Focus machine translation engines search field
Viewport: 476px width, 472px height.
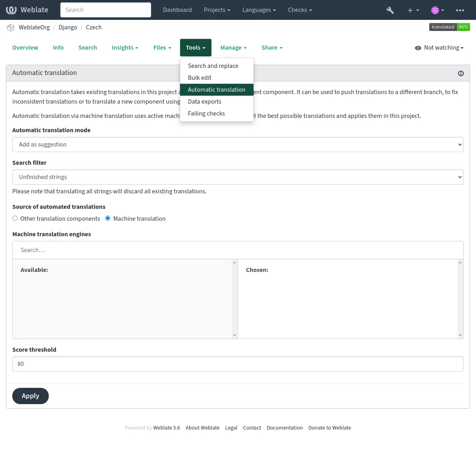tap(238, 250)
